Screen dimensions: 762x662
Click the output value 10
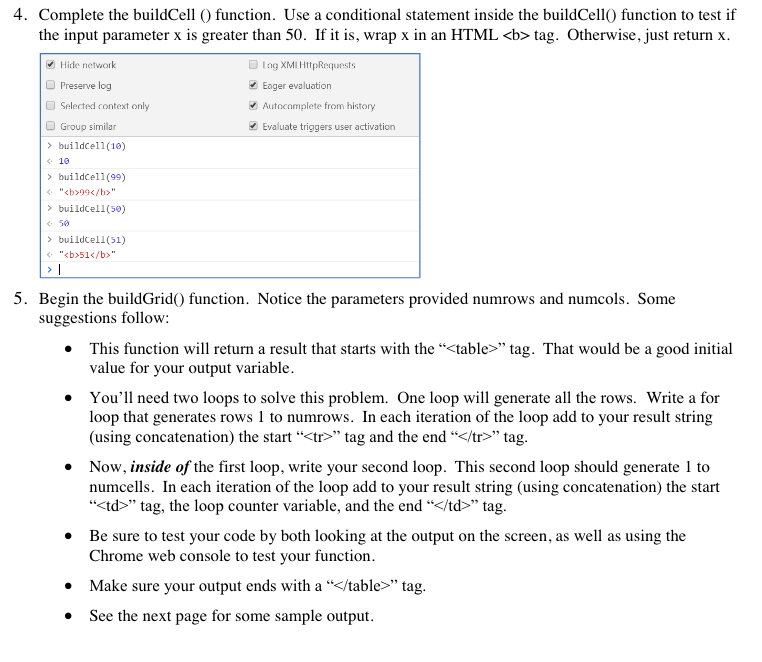click(64, 161)
